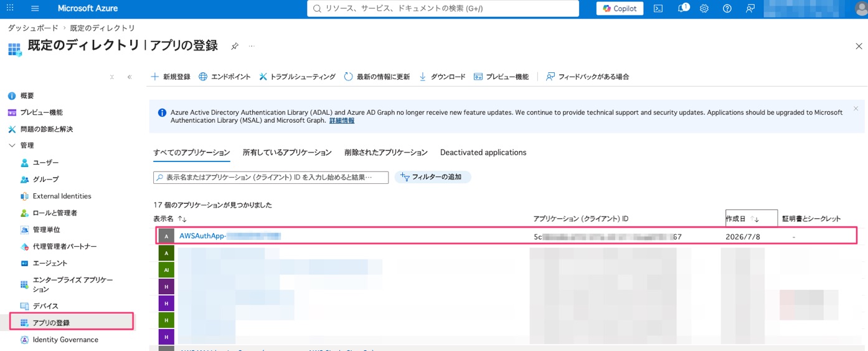Switch to 削除されたアプリケーション tab
Viewport: 868px width, 351px height.
click(386, 153)
